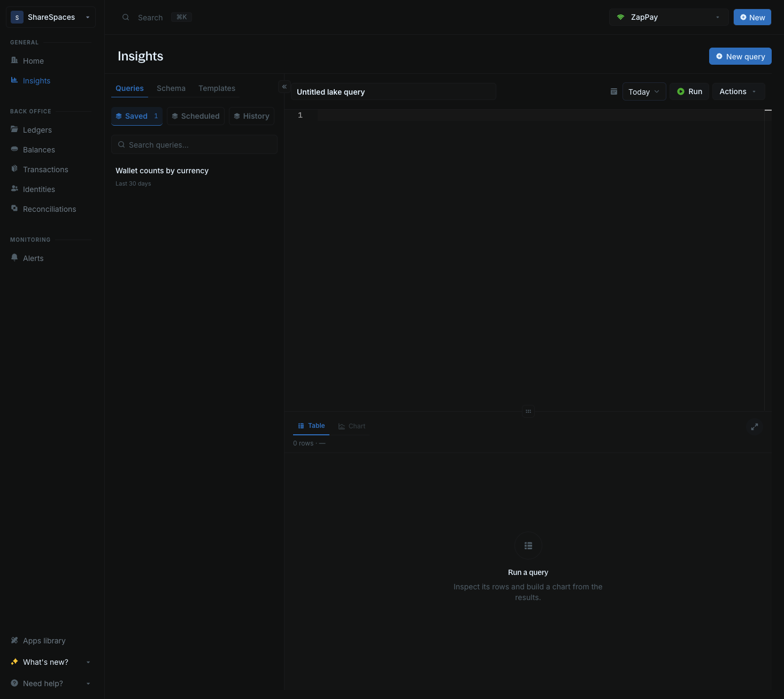Edit the Untitled lake query title
784x699 pixels.
click(393, 91)
